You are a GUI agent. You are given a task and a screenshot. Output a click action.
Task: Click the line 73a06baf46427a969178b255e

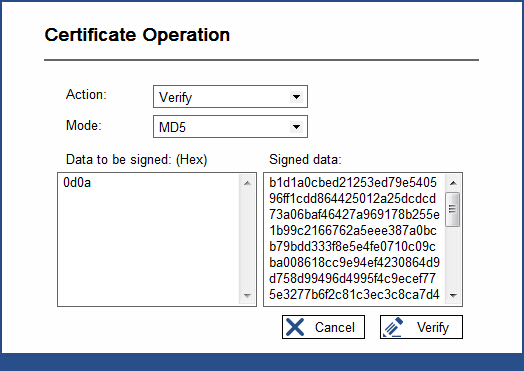(354, 215)
